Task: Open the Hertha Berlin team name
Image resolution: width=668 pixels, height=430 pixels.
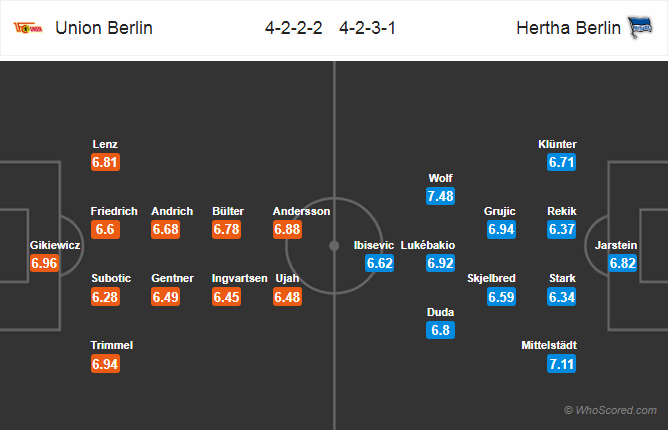Action: point(568,28)
